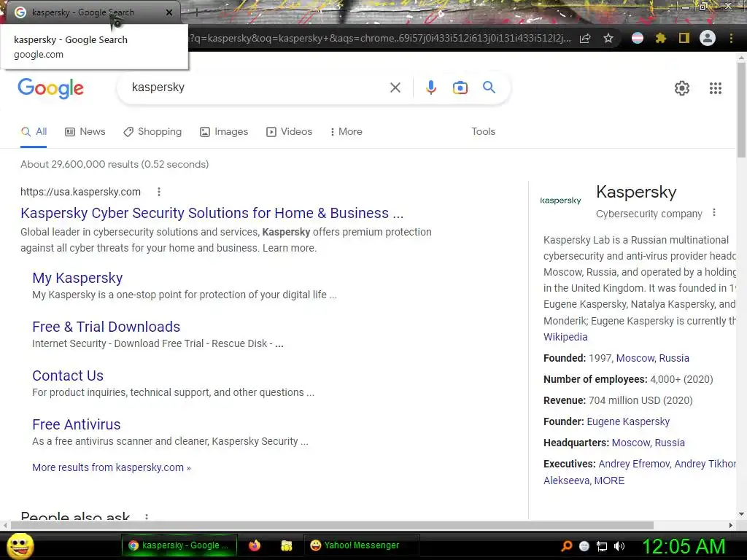Switch to Yahoo! Messenger taskbar item
747x560 pixels.
(x=362, y=545)
